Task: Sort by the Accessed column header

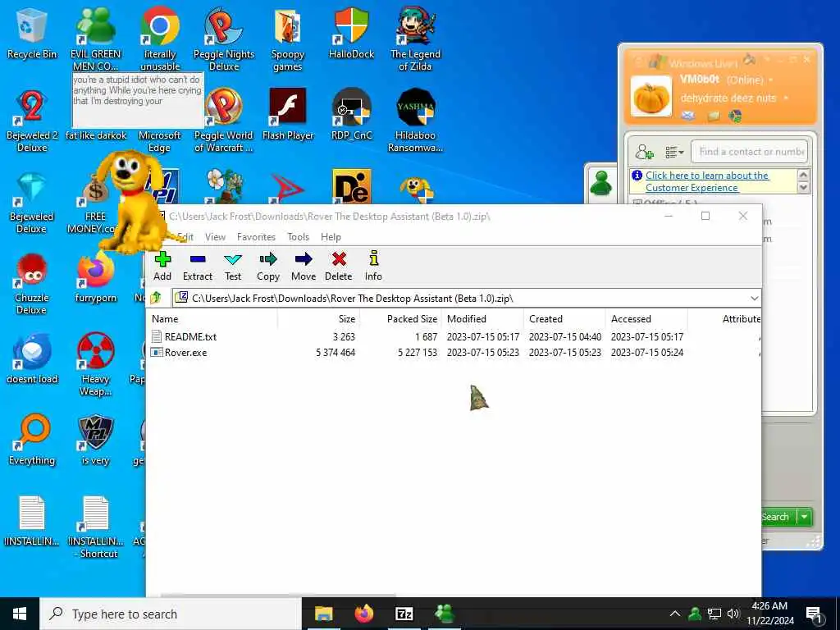Action: coord(646,319)
